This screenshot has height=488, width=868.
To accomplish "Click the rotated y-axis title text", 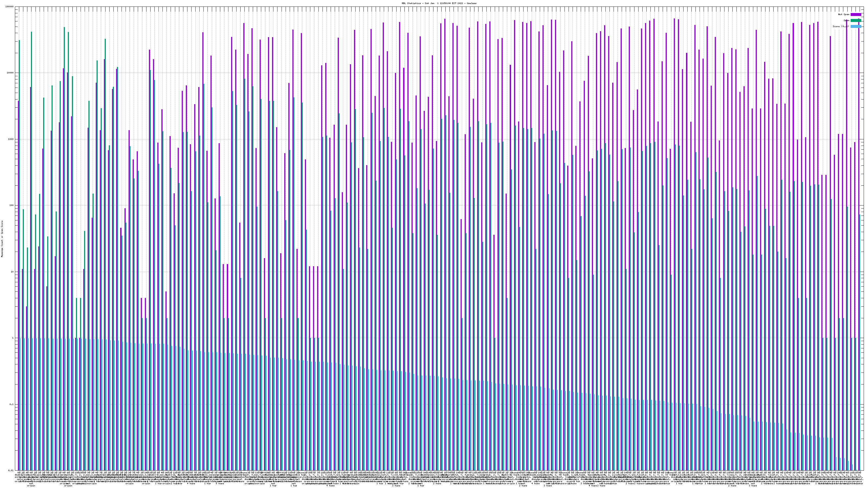I will (x=2, y=239).
